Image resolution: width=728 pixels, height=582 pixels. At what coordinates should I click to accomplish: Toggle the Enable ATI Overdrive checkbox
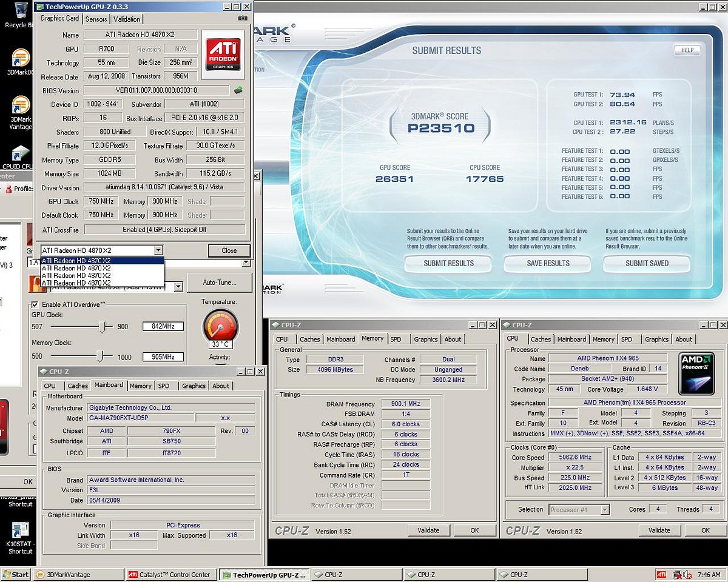click(35, 304)
